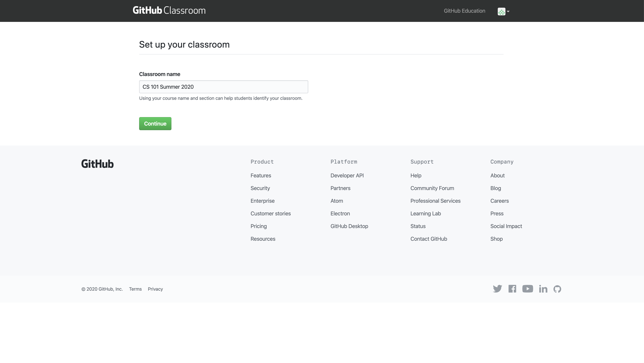Click the 'Using your course name' hint text
Viewport: 644px width, 363px height.
[x=220, y=98]
